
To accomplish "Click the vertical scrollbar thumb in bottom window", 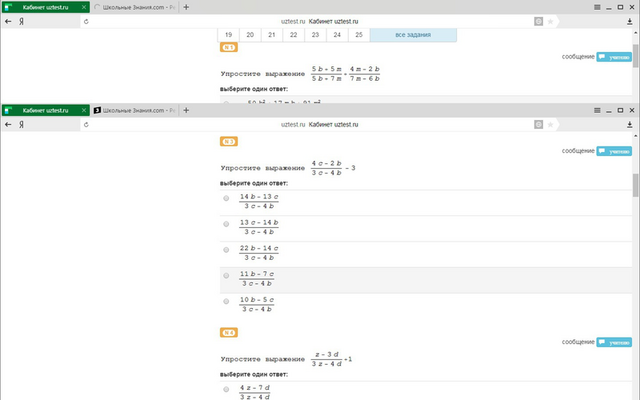I will pyautogui.click(x=636, y=187).
